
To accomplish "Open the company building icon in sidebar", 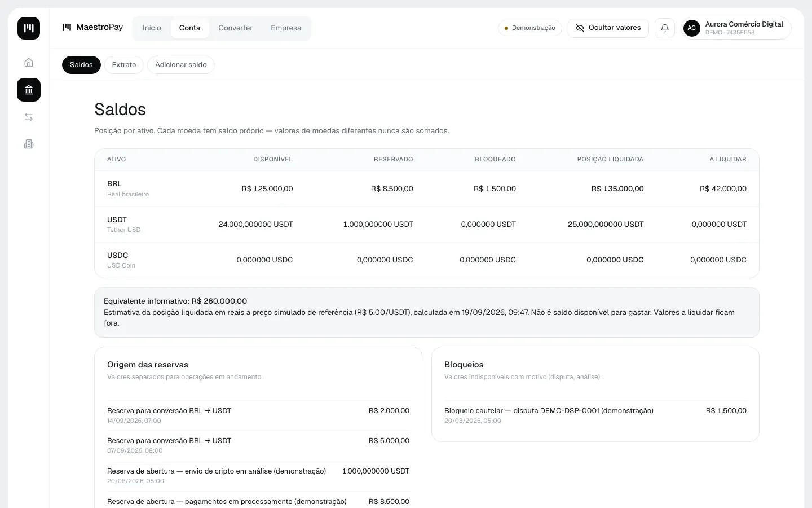I will tap(29, 144).
